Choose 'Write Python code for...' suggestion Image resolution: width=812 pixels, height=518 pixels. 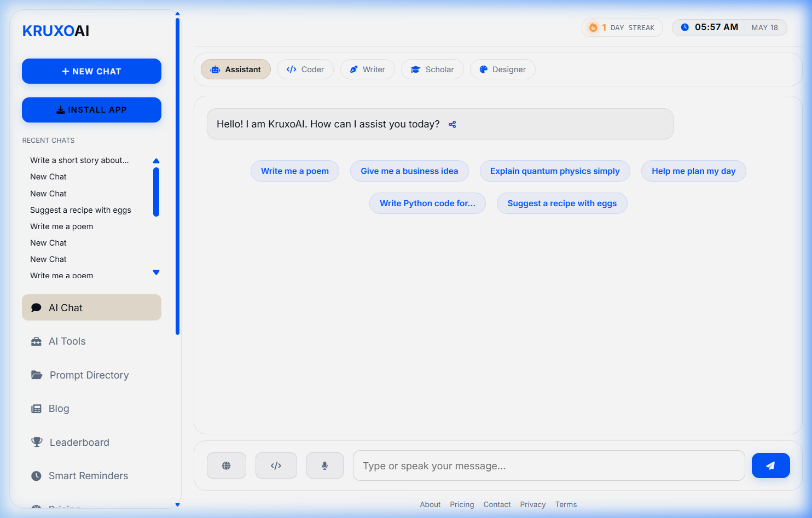[x=427, y=203]
